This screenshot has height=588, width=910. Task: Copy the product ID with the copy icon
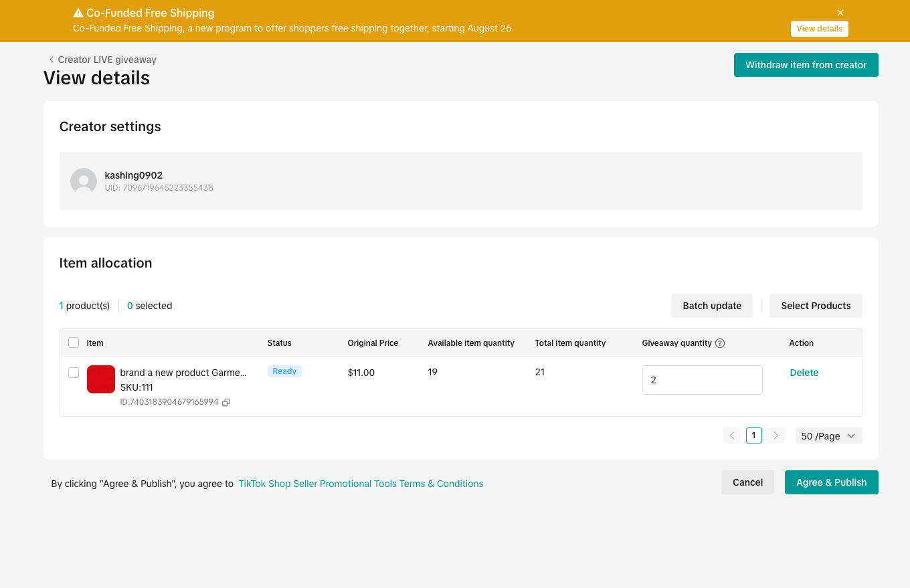pyautogui.click(x=226, y=402)
